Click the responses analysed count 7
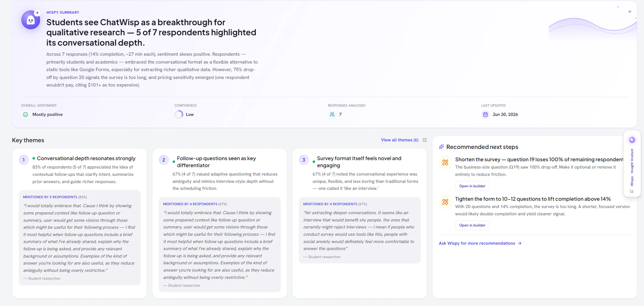The height and width of the screenshot is (306, 644). point(340,115)
